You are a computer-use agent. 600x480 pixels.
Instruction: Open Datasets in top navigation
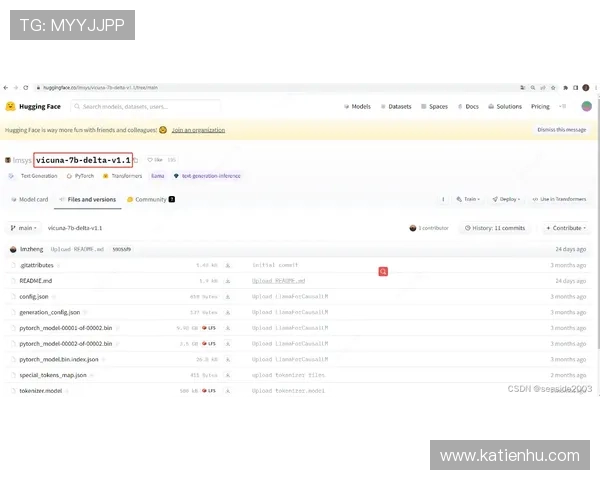396,106
